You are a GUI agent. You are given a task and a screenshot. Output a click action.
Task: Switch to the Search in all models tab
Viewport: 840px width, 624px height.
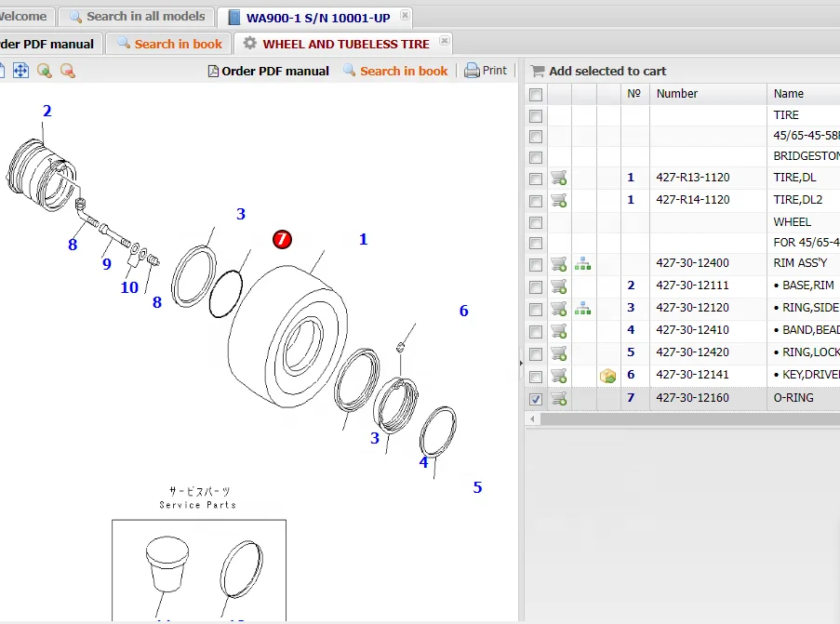(x=136, y=17)
